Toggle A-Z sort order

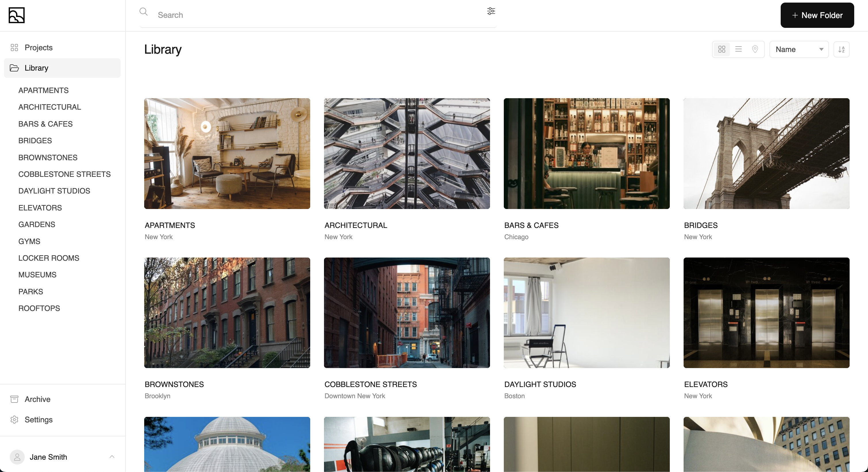click(841, 49)
